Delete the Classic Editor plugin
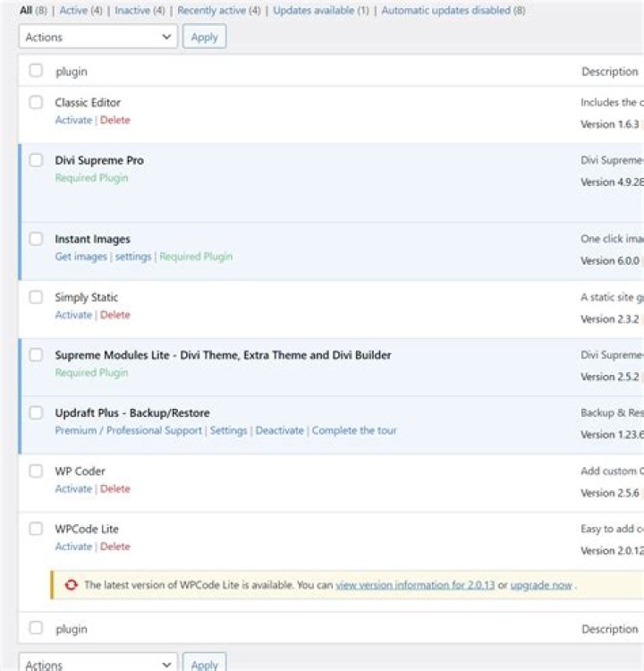 (x=115, y=120)
